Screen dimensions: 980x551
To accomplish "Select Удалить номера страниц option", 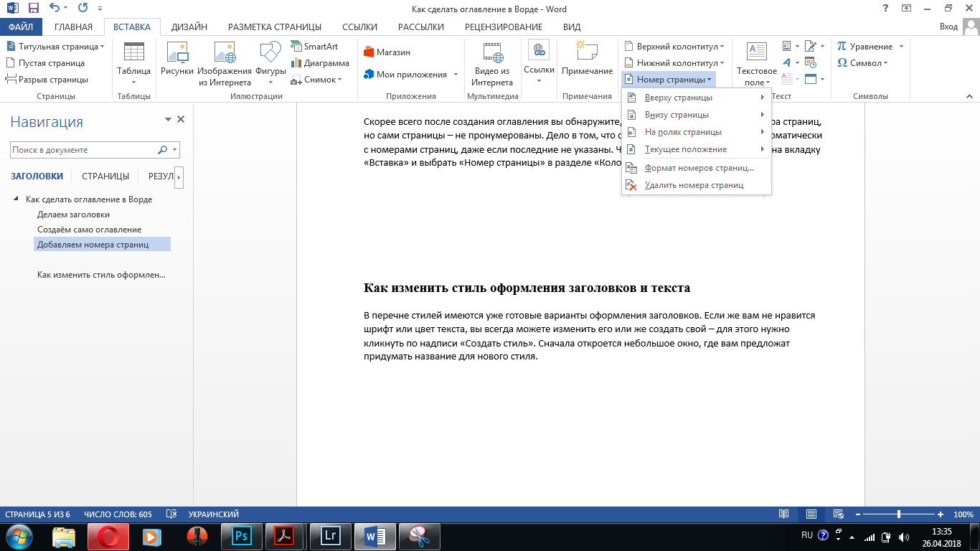I will [693, 185].
